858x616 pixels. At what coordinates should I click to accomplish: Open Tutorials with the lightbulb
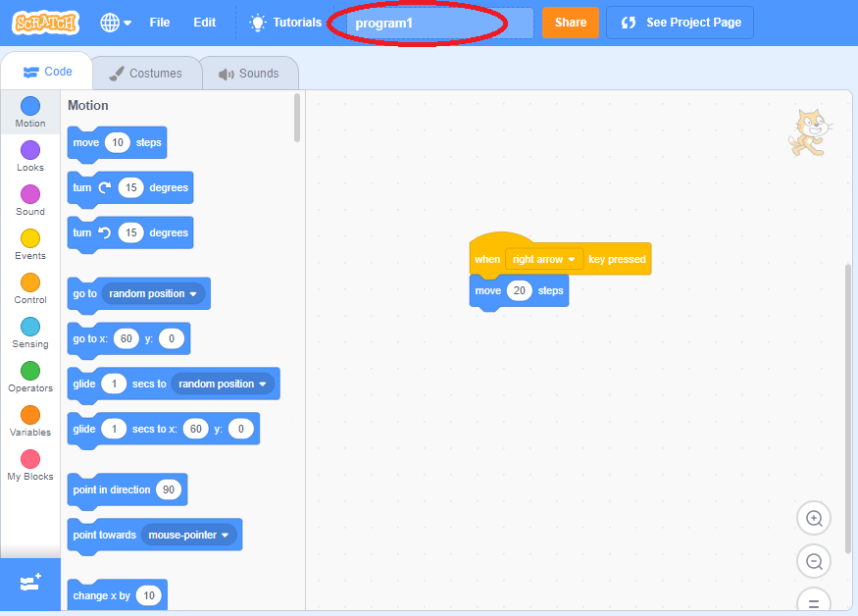click(x=285, y=23)
